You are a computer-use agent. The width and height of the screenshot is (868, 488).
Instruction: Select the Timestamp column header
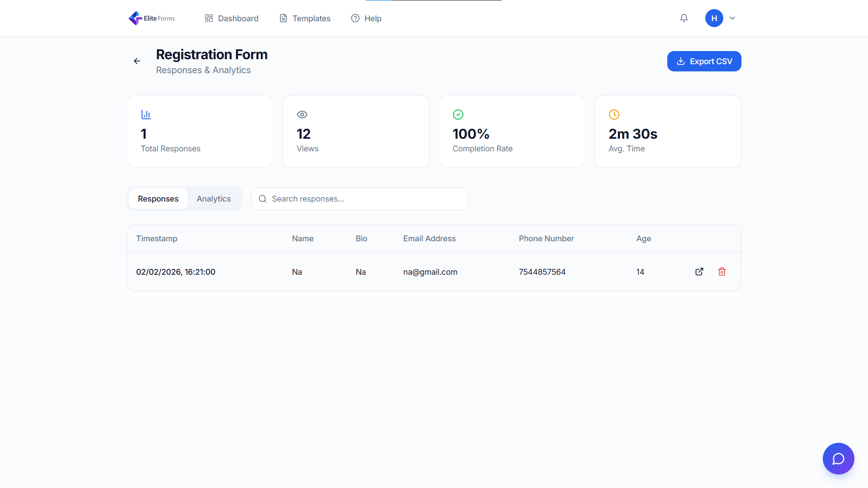click(157, 239)
